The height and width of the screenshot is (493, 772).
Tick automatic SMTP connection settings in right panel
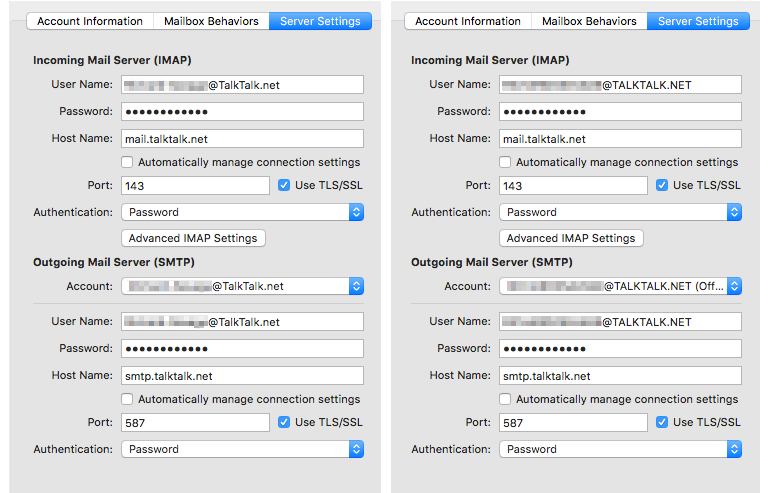tap(505, 399)
